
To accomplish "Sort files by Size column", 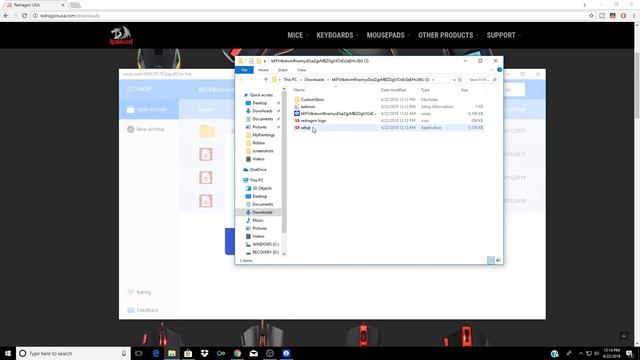I will (x=464, y=90).
